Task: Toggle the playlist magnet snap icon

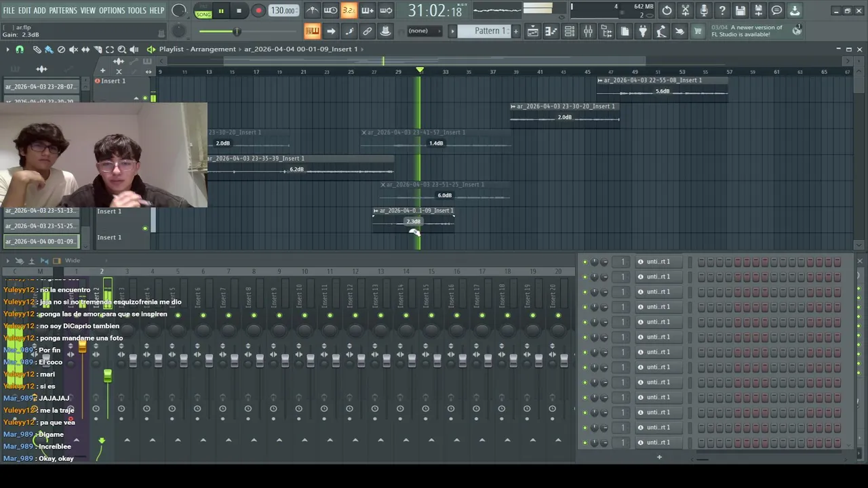Action: 20,49
